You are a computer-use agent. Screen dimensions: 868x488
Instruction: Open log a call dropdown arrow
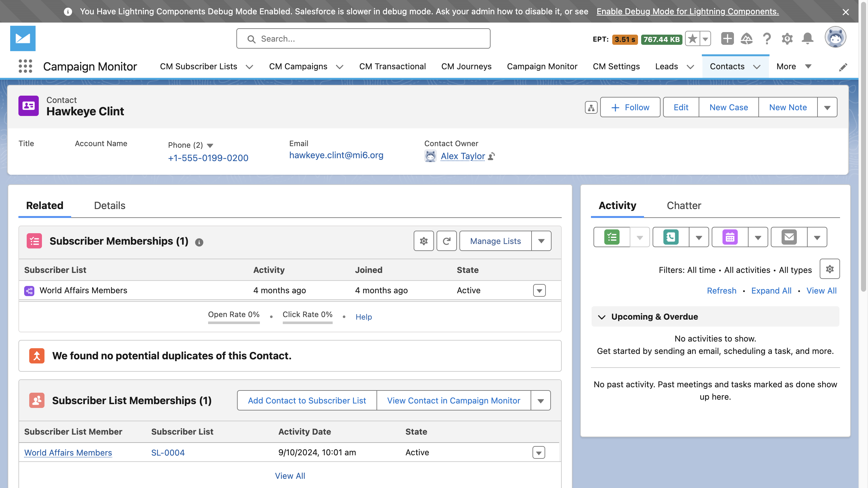coord(699,237)
